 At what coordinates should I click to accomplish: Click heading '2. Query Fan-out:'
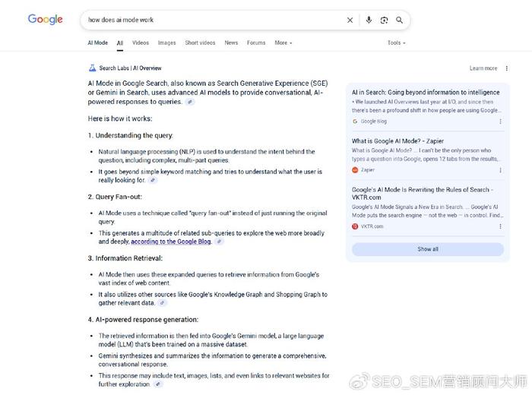[115, 197]
